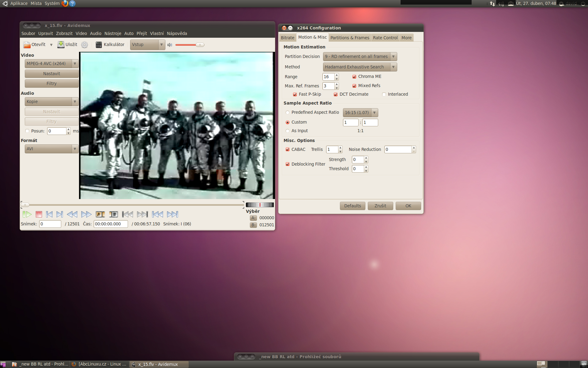
Task: Increase the Range spinner value
Action: coord(337,75)
